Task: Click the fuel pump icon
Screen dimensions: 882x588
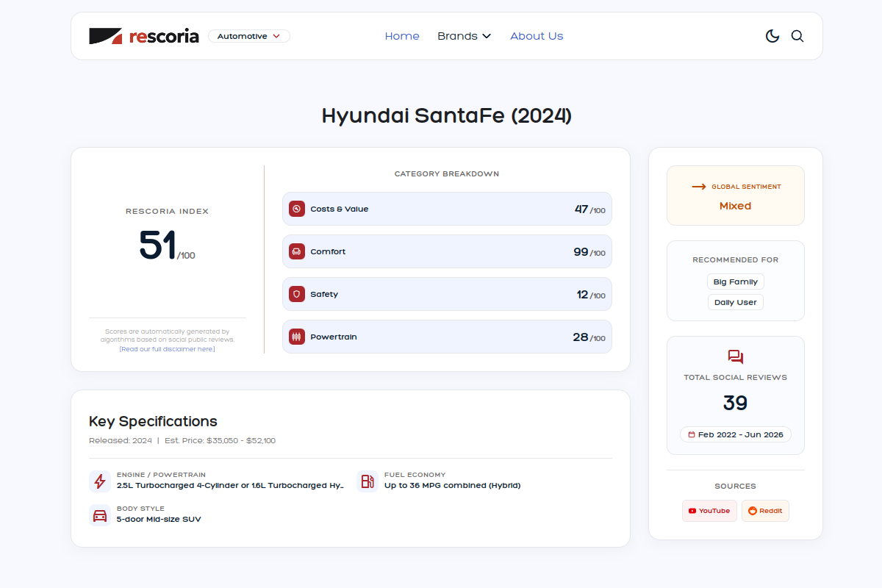Action: [367, 481]
